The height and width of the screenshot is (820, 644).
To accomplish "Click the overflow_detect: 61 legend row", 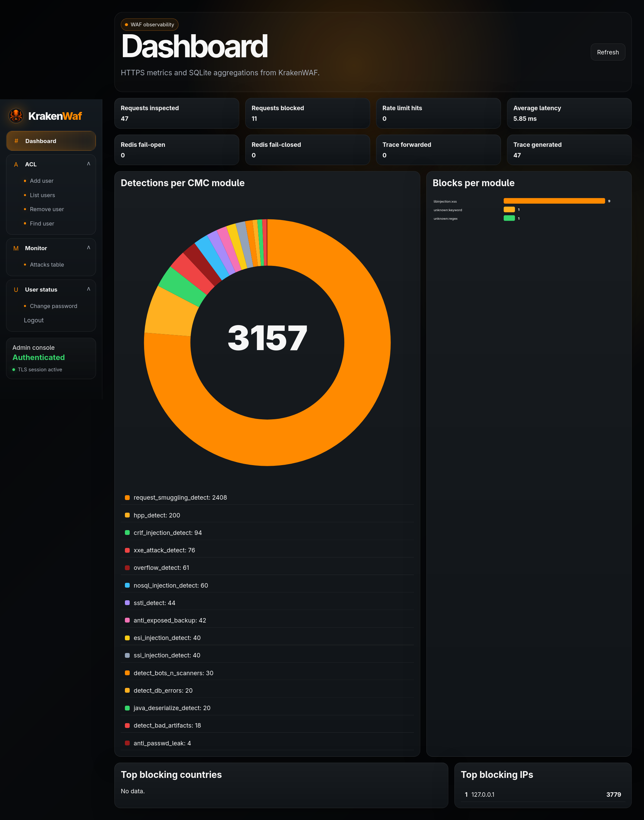I will click(x=267, y=568).
